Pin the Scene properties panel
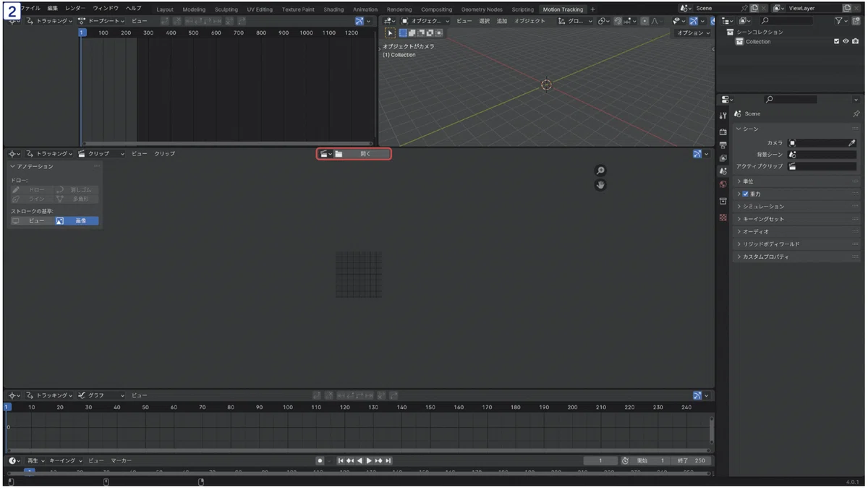Image resolution: width=868 pixels, height=490 pixels. [x=856, y=113]
